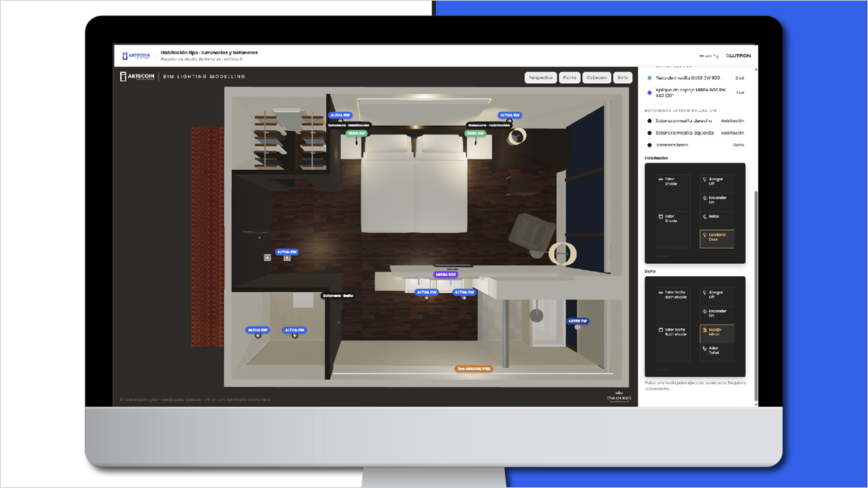Screen dimensions: 868x488
Task: Activate the Escritorio Desk scene key
Action: [716, 238]
